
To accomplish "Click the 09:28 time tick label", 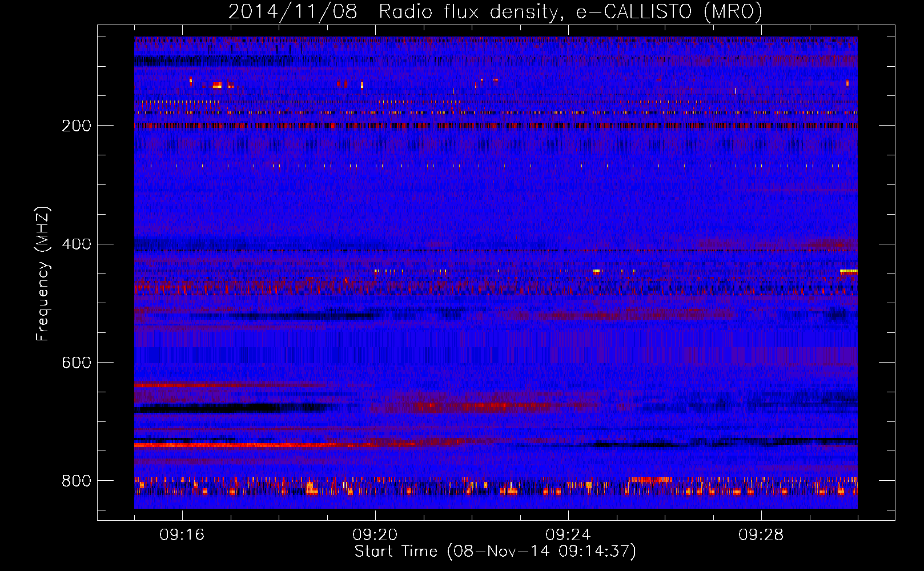I will 761,535.
